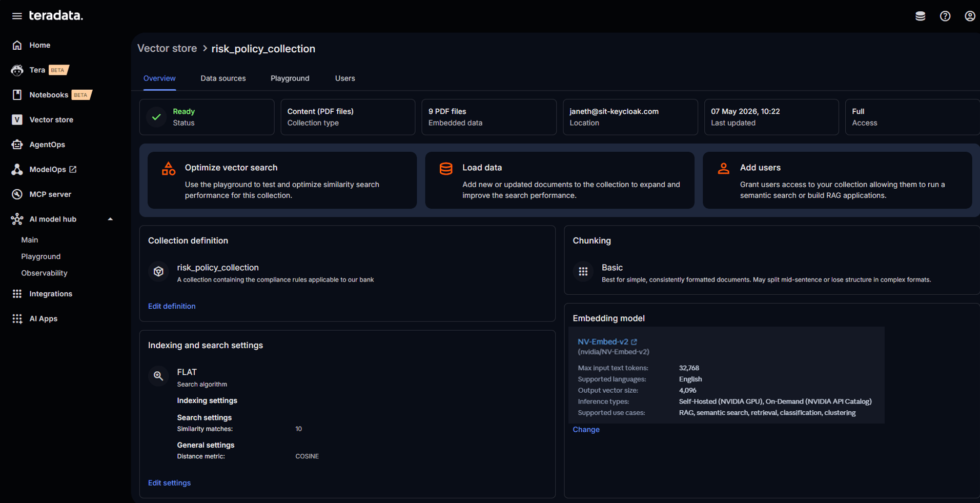Viewport: 980px width, 503px height.
Task: Click the green Ready status checkmark
Action: click(156, 117)
